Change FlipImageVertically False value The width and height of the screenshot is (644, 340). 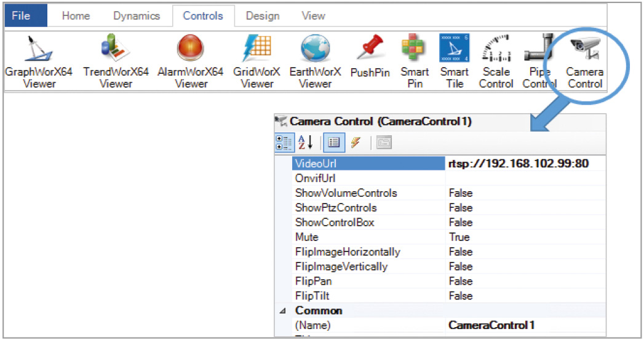(x=525, y=266)
